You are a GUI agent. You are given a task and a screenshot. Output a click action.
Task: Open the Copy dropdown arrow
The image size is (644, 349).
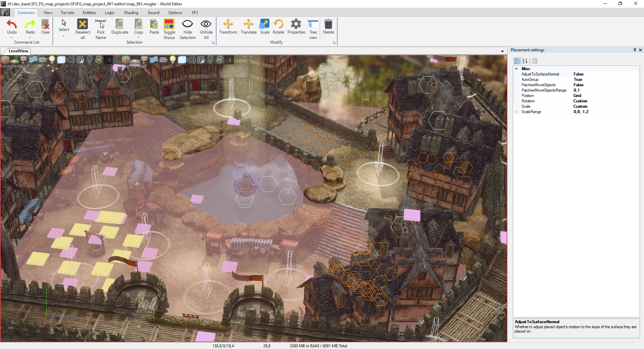[x=139, y=37]
